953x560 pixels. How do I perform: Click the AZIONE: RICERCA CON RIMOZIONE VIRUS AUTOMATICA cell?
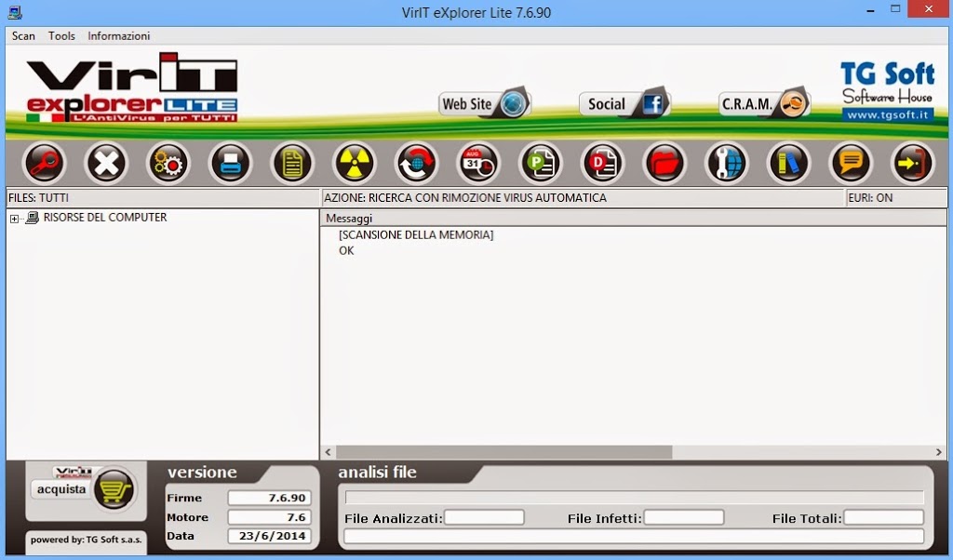coord(583,198)
